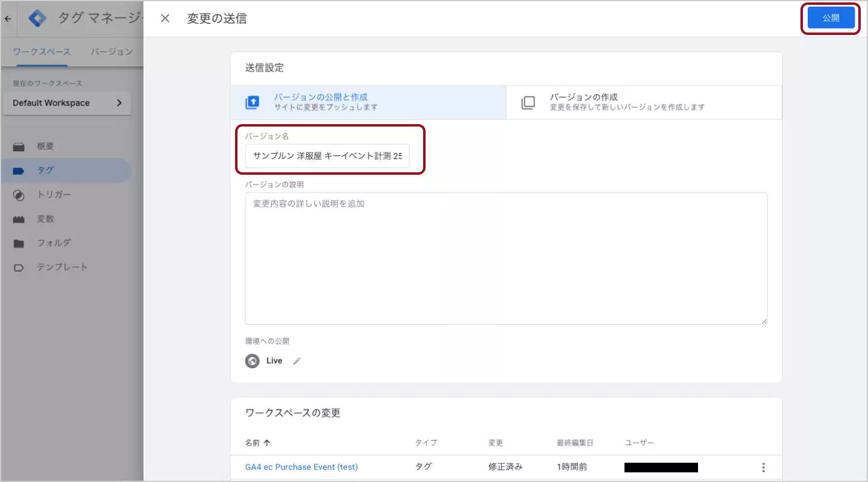Screen dimensions: 868x482
Task: Open 変数 in sidebar
Action: pos(46,219)
